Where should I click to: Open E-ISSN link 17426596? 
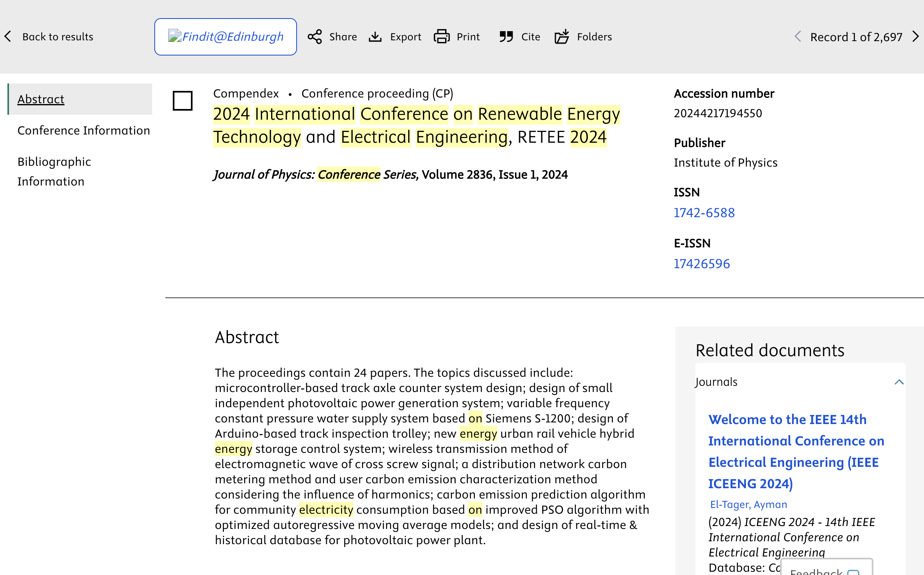point(701,264)
